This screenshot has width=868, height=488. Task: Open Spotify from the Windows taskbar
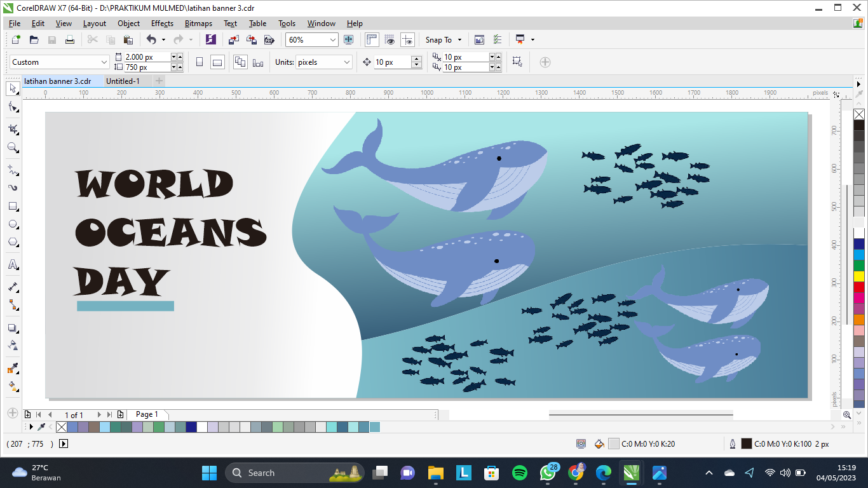tap(519, 473)
